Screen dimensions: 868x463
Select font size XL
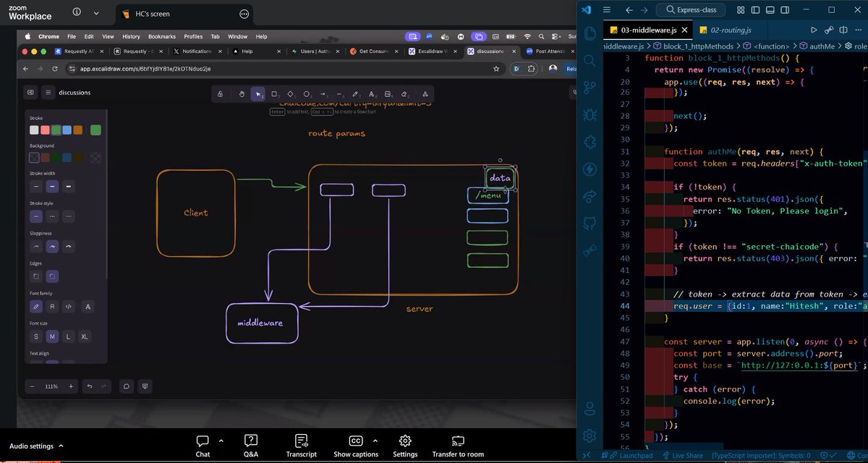[x=85, y=337]
